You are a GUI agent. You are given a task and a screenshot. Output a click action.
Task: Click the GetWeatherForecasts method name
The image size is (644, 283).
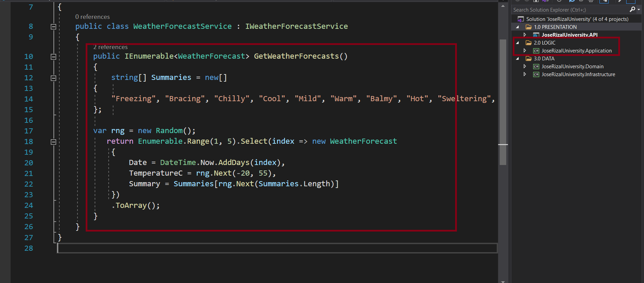point(296,56)
